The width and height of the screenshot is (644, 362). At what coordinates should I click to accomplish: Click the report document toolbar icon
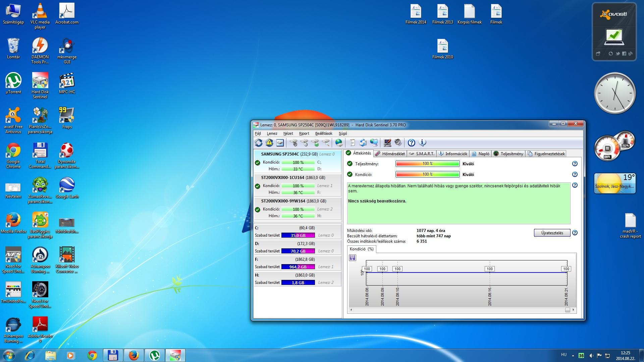tap(352, 143)
